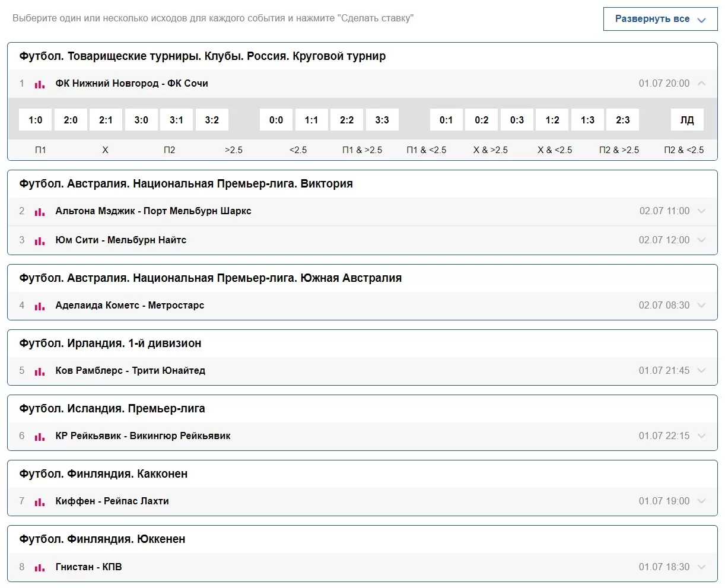Pick the 2:3 score button
The height and width of the screenshot is (588, 725).
coord(622,120)
